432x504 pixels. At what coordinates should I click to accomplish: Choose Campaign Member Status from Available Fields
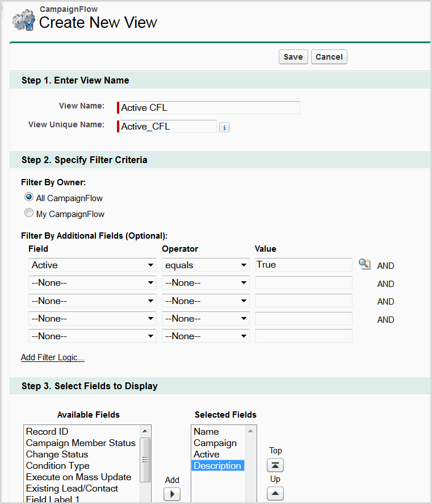tap(81, 443)
